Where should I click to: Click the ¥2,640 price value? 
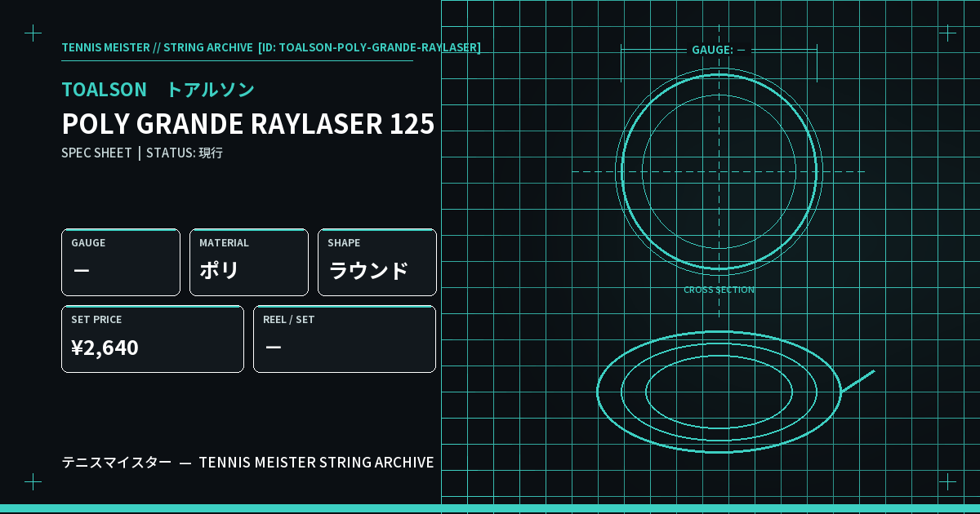click(105, 348)
